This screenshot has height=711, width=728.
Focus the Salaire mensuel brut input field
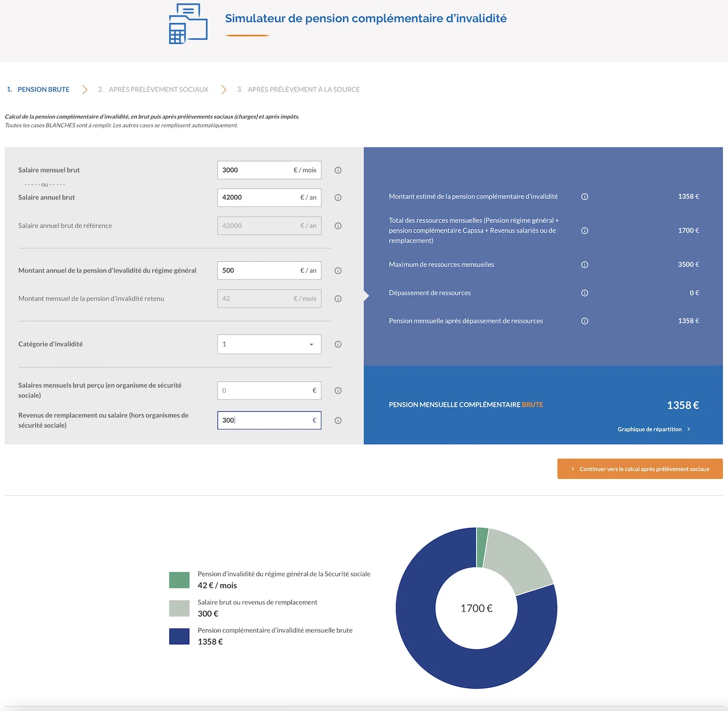pyautogui.click(x=255, y=170)
